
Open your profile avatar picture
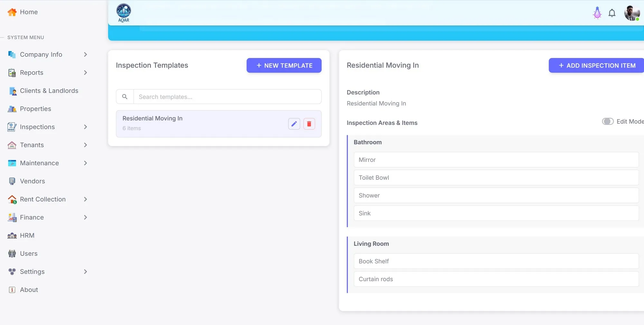(x=632, y=13)
